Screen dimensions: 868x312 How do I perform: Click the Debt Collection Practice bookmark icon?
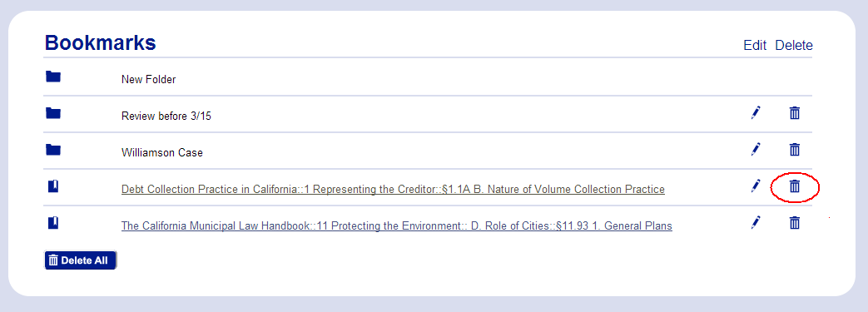53,186
